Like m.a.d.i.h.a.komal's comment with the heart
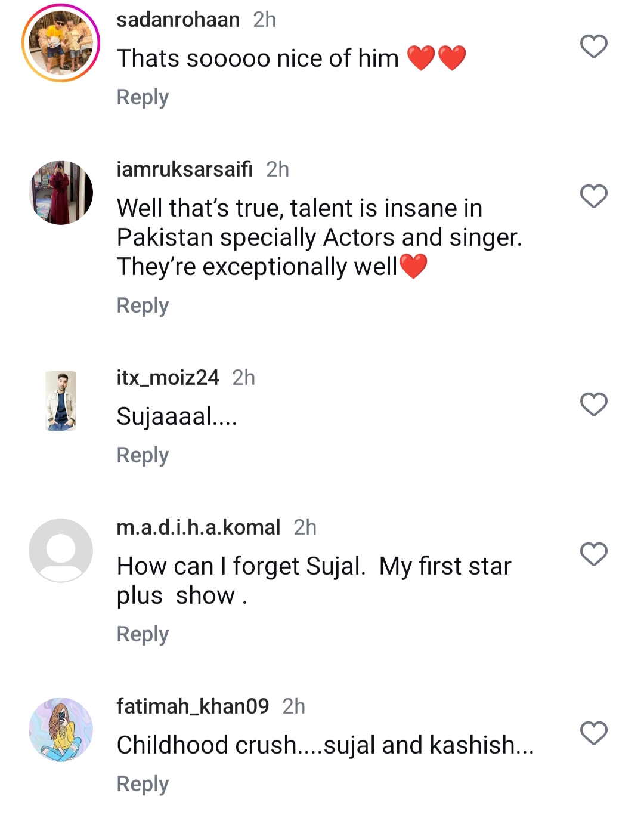 click(x=593, y=554)
